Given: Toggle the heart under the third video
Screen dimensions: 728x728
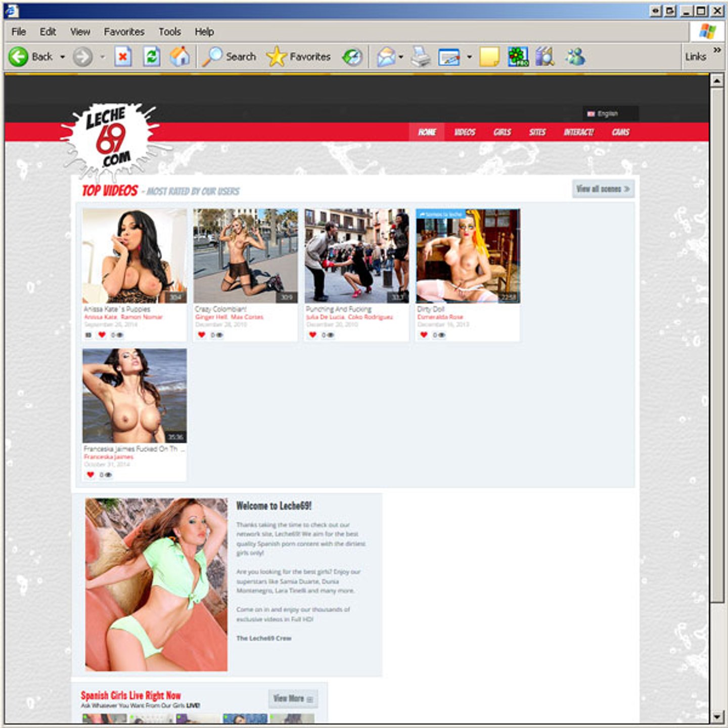Looking at the screenshot, I should (312, 335).
